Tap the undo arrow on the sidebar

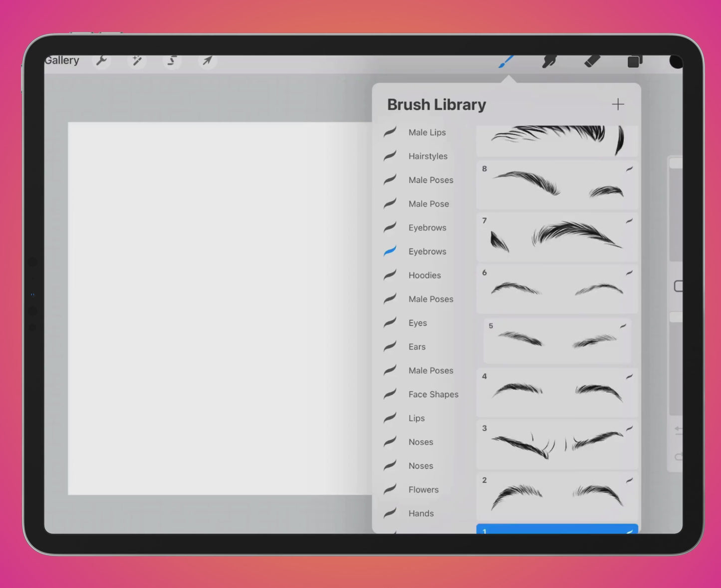(x=677, y=430)
